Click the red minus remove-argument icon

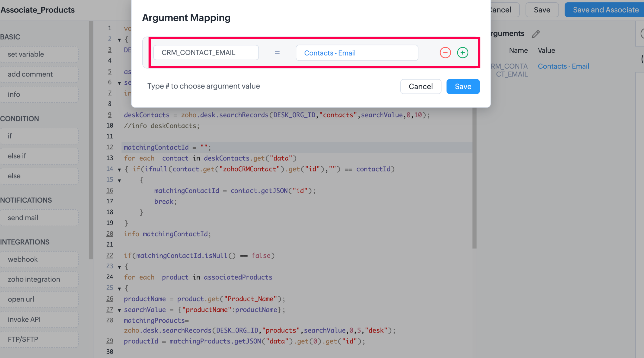tap(445, 53)
